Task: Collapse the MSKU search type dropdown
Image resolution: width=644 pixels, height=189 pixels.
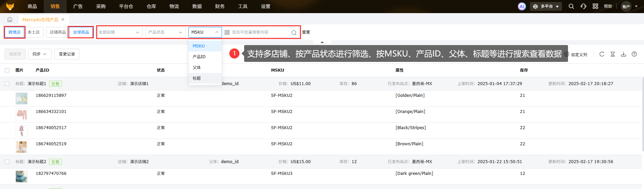Action: click(205, 32)
